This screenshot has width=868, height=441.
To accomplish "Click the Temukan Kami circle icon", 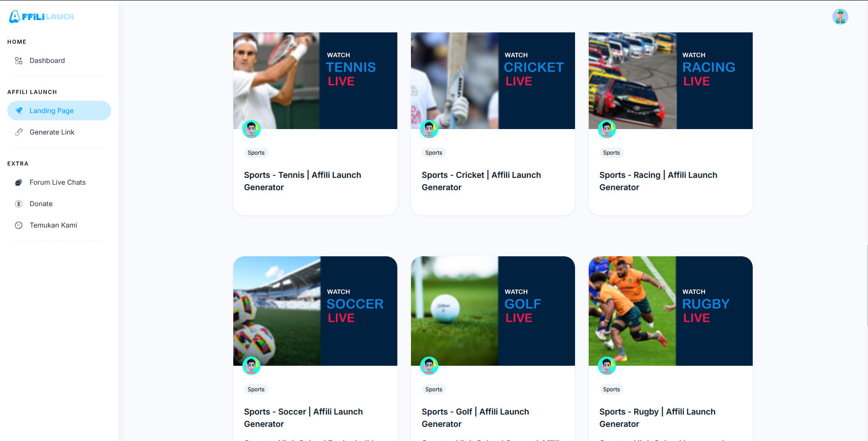I will point(19,225).
